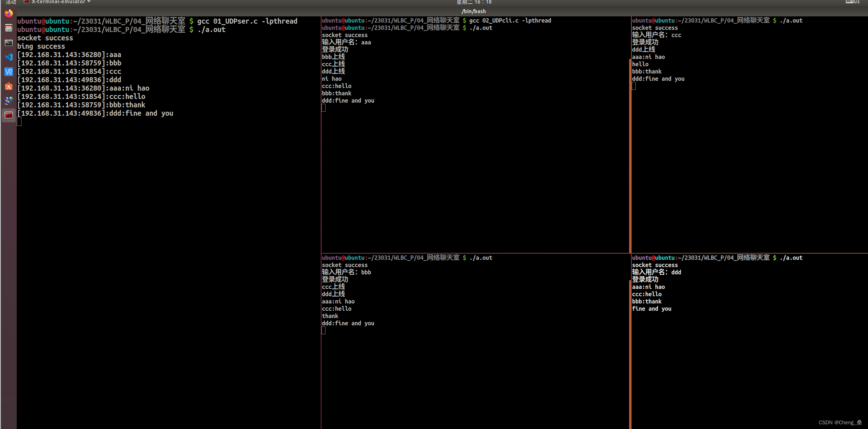Click '[192.168.31.143:36280]:aaa' login line
The image size is (868, 429).
(69, 55)
